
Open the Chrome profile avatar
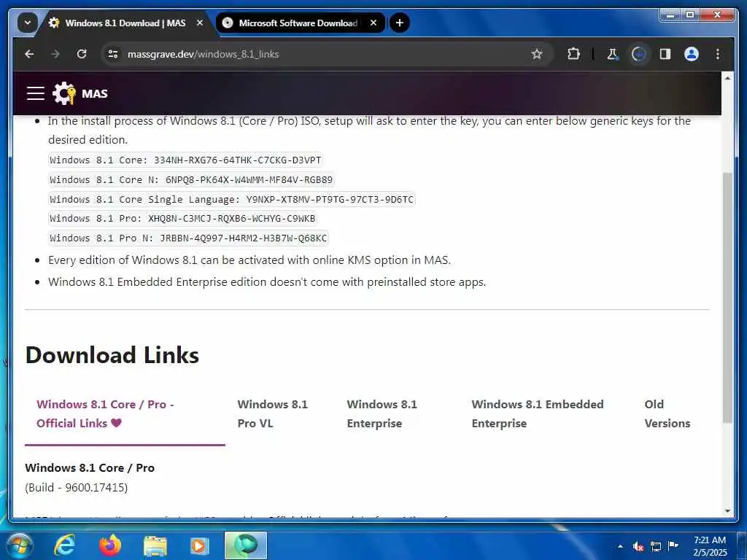coord(692,54)
